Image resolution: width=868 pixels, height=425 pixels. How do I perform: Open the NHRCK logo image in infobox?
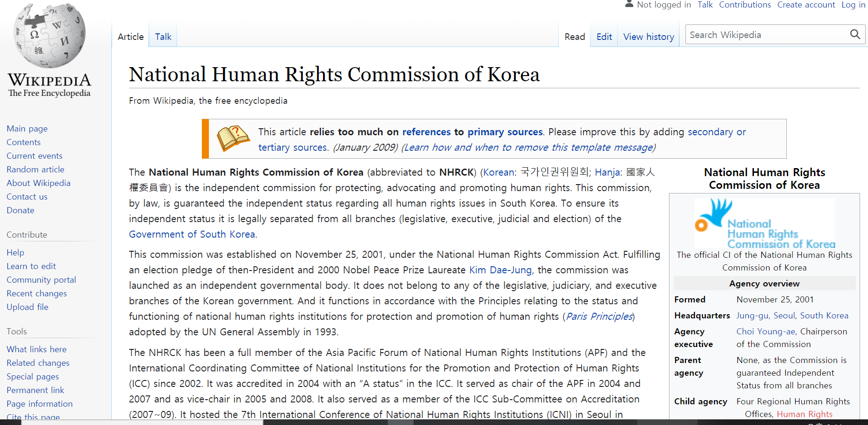pyautogui.click(x=765, y=223)
